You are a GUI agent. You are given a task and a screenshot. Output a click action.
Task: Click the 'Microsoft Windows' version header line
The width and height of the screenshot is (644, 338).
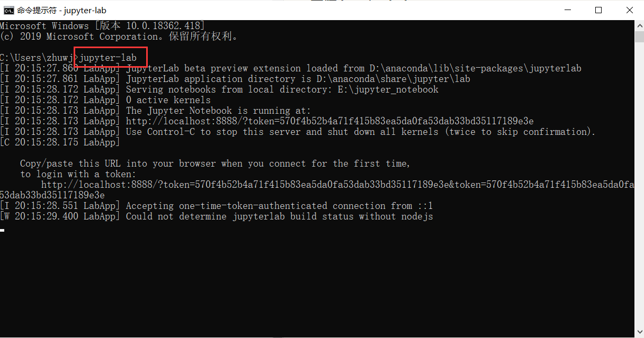[102, 26]
